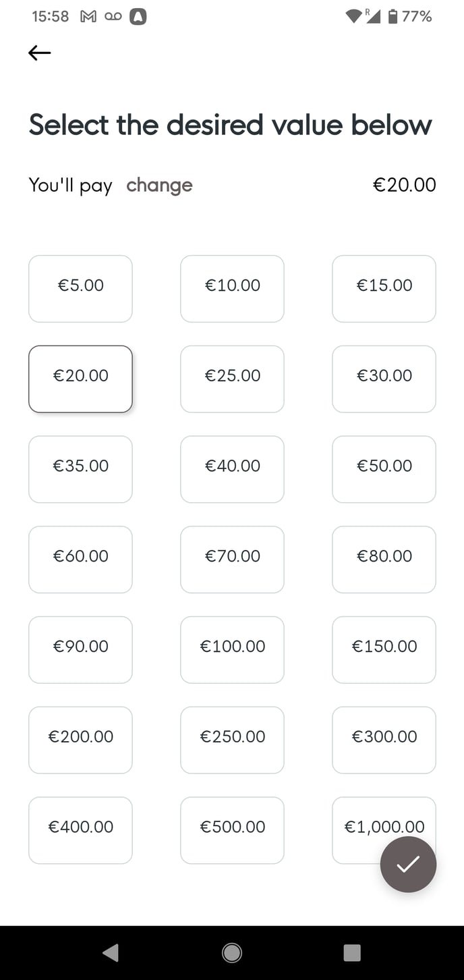Open recent apps with the square button
This screenshot has width=464, height=980.
[x=352, y=952]
